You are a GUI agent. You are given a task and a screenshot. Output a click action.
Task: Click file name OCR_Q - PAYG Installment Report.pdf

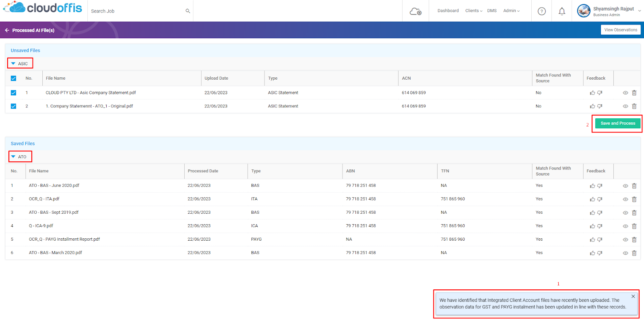[64, 239]
